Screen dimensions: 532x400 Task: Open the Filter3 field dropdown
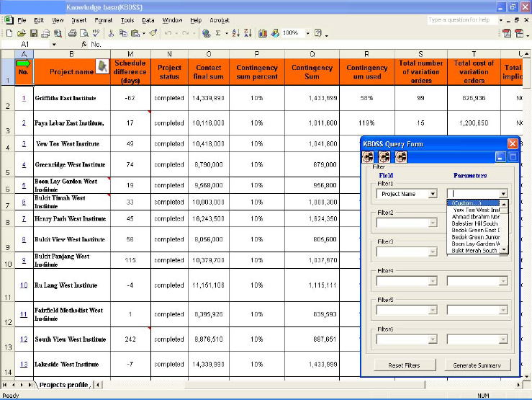[x=433, y=252]
